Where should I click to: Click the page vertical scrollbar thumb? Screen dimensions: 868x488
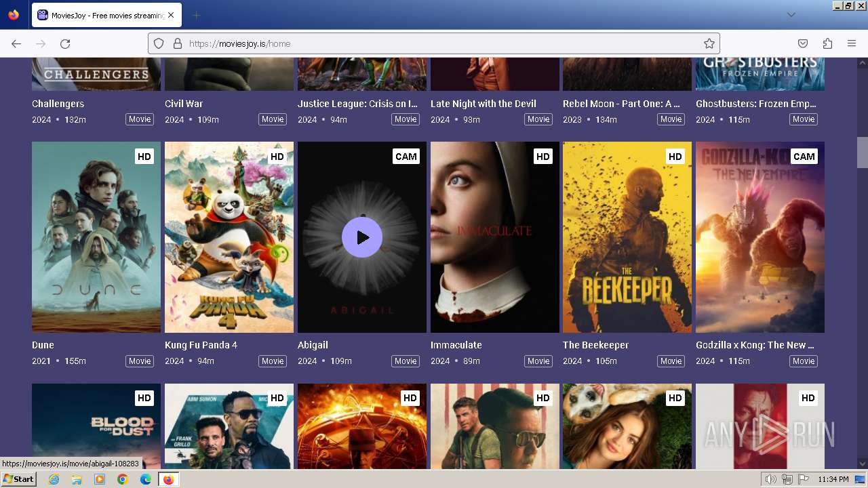pyautogui.click(x=862, y=152)
